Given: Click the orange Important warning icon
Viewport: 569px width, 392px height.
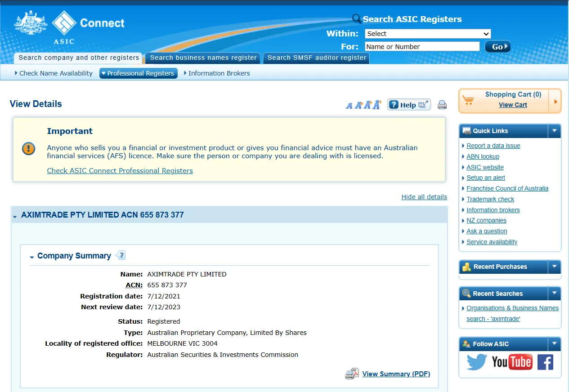Looking at the screenshot, I should coord(28,148).
